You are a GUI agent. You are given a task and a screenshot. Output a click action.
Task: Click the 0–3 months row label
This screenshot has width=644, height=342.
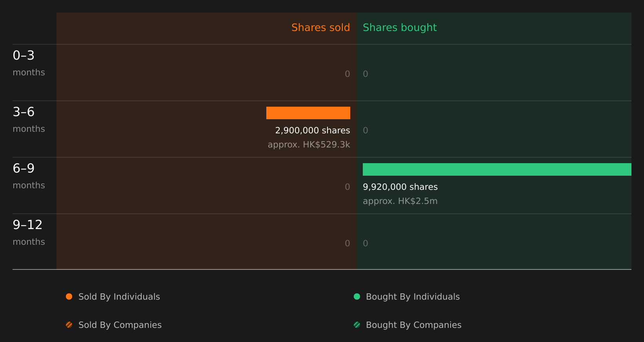[x=29, y=63]
